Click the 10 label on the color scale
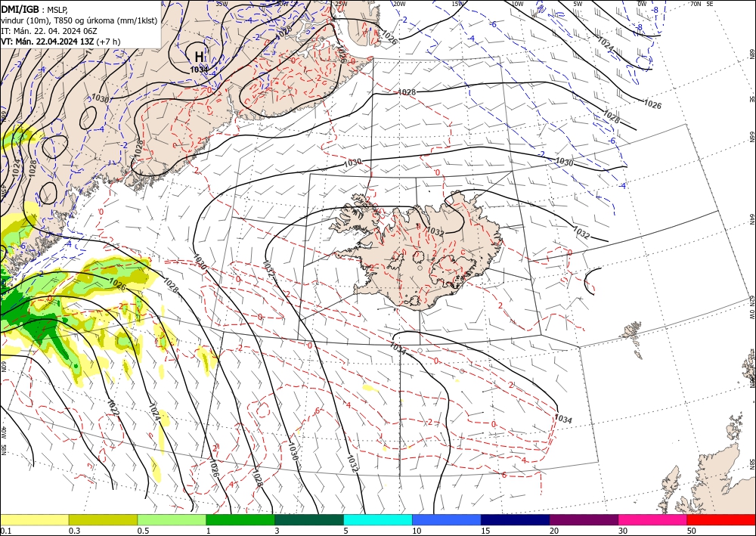This screenshot has height=536, width=756. click(x=416, y=531)
